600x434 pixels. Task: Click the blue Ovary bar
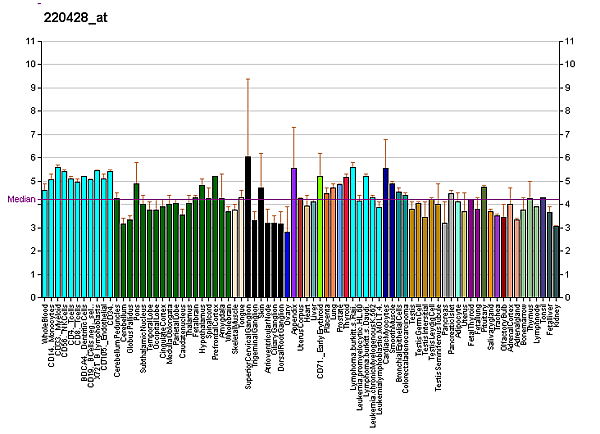point(287,265)
